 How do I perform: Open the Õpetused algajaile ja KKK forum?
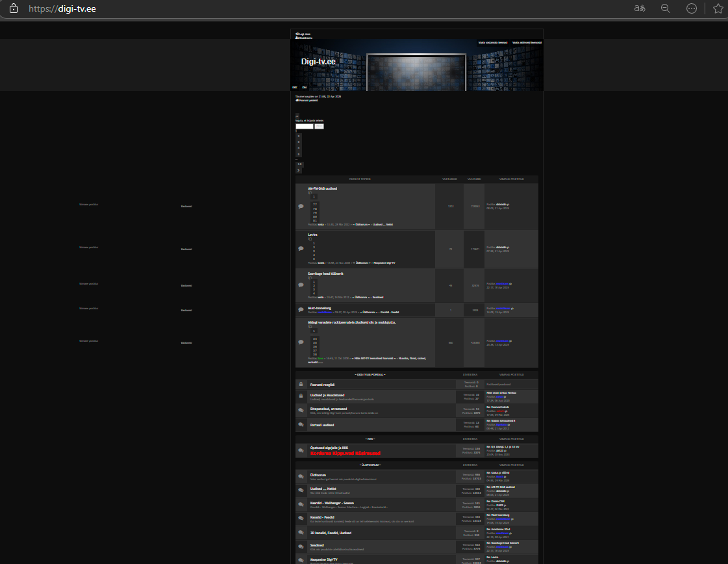[329, 448]
